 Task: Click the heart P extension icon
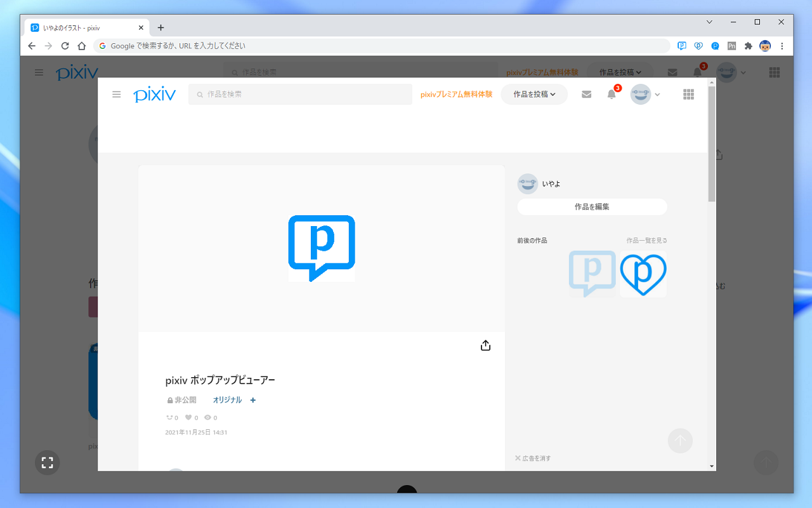698,46
